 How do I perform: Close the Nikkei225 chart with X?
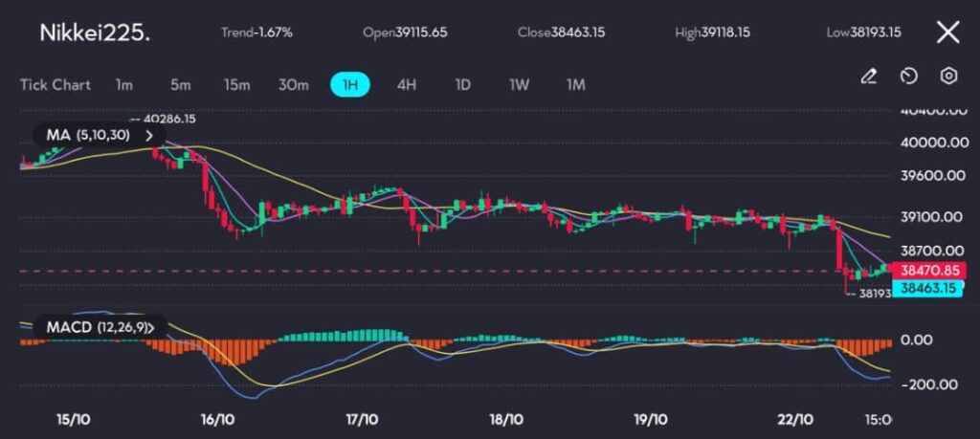[947, 33]
